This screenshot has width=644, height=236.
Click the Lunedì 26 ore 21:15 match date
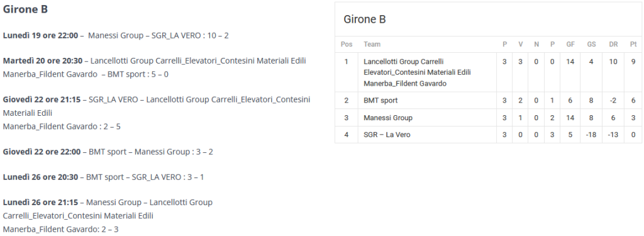pyautogui.click(x=40, y=202)
